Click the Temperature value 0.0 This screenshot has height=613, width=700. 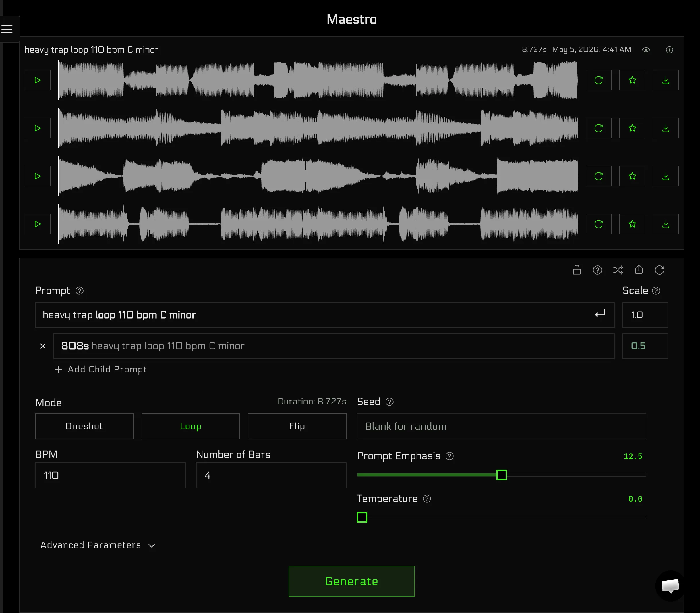pos(635,499)
